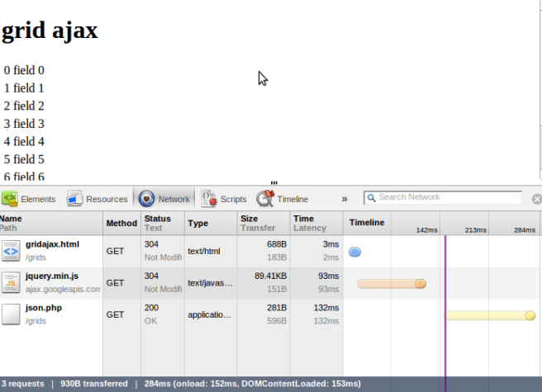
Task: Click the gridajax.html file icon
Action: tap(11, 250)
